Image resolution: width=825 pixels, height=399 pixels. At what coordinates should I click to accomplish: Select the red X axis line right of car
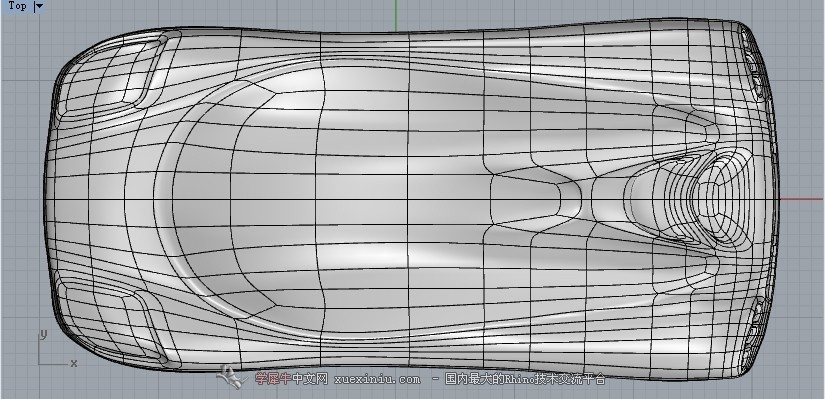pyautogui.click(x=801, y=200)
